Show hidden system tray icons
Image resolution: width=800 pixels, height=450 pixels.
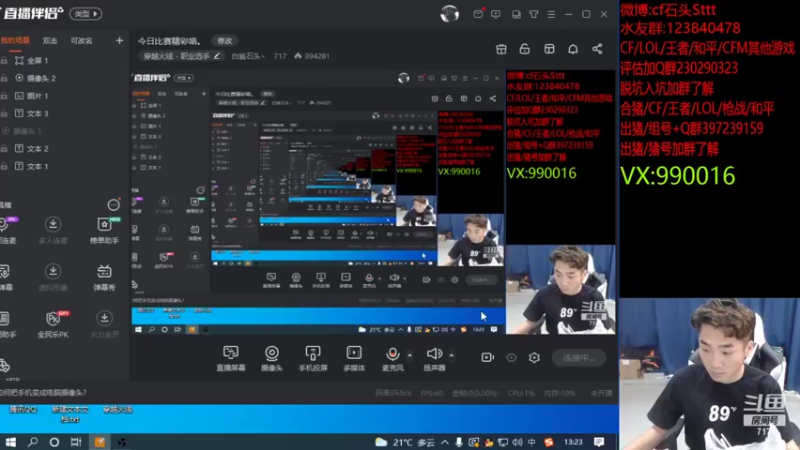pyautogui.click(x=445, y=442)
